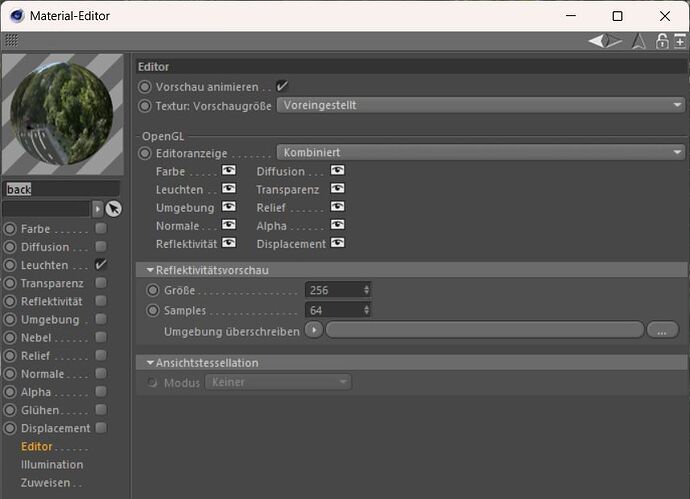Toggle Relief eye icon in OpenGL
This screenshot has width=690, height=499.
[x=338, y=207]
